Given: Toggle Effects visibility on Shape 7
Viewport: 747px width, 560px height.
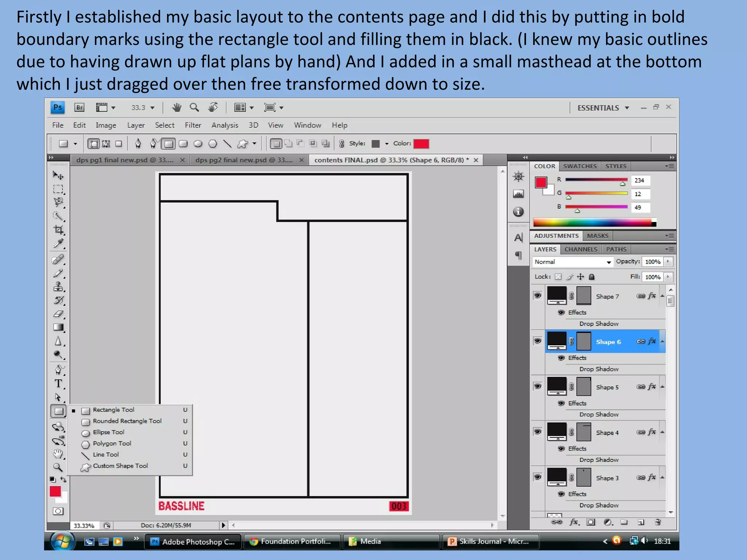Looking at the screenshot, I should tap(561, 312).
